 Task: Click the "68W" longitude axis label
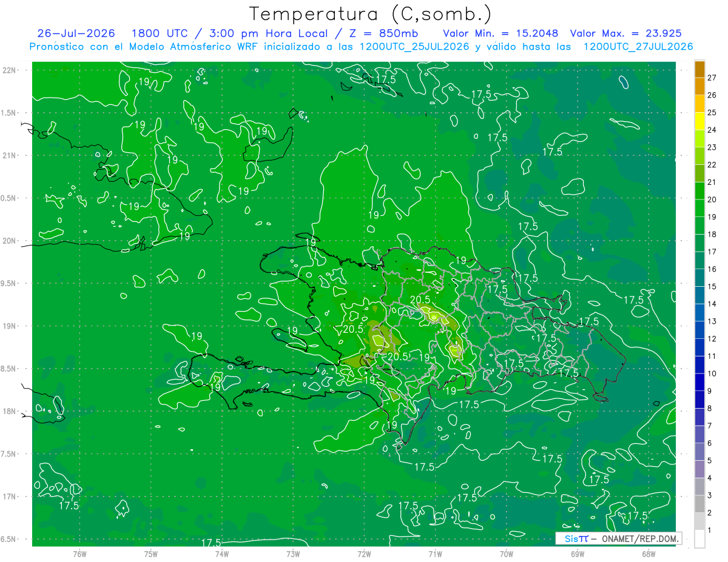click(649, 554)
